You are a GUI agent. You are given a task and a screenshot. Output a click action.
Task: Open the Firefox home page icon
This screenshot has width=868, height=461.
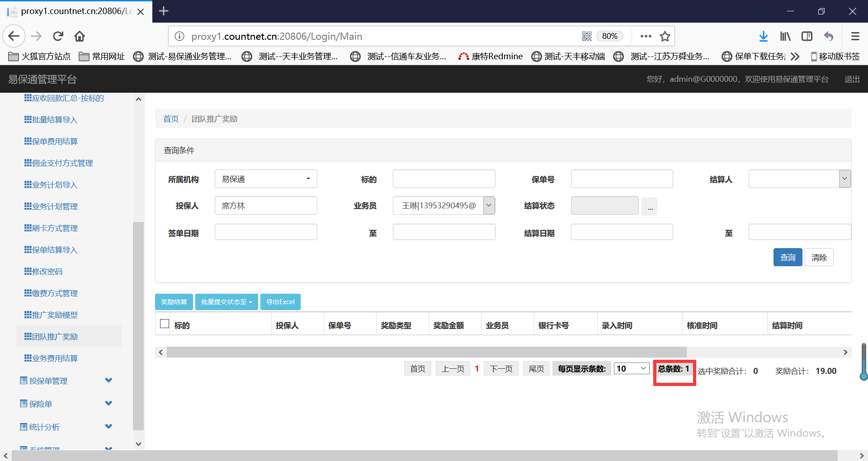point(80,36)
